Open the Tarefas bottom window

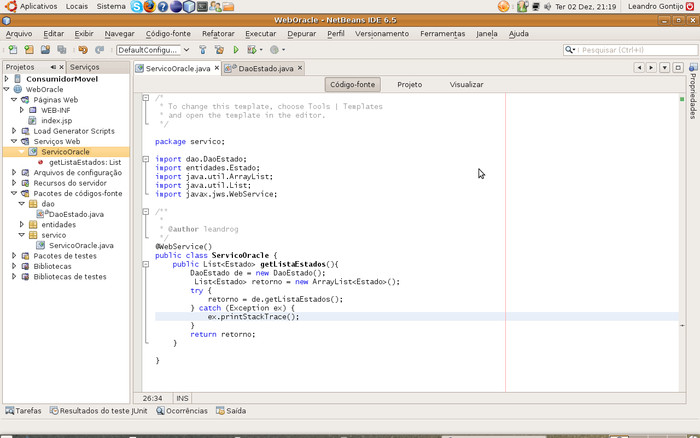(x=23, y=411)
